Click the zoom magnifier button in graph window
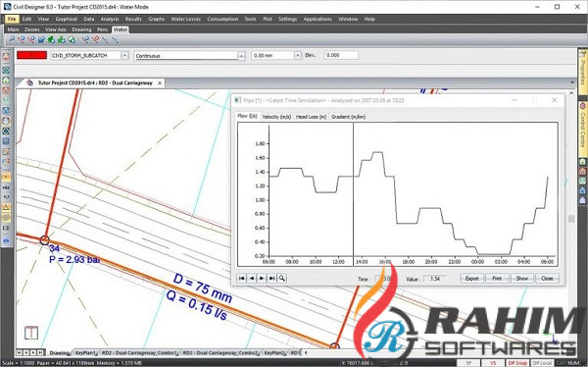The image size is (588, 367). coord(282,278)
